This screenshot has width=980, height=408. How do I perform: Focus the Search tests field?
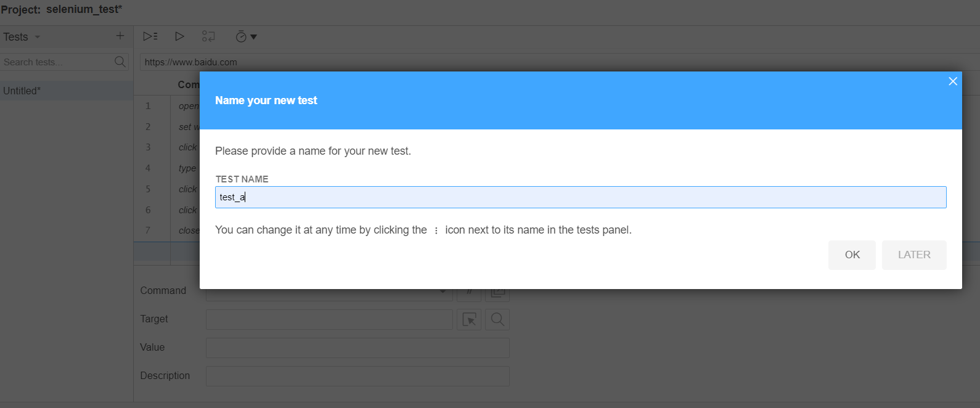coord(55,62)
